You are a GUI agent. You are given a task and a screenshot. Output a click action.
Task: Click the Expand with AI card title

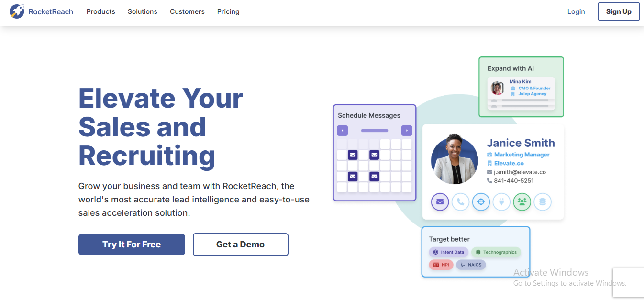click(x=511, y=68)
